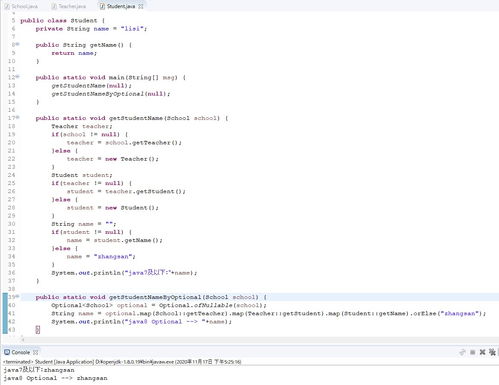Click the getStudentName(null); call on line 13
Image resolution: width=499 pixels, height=385 pixels.
pos(91,86)
